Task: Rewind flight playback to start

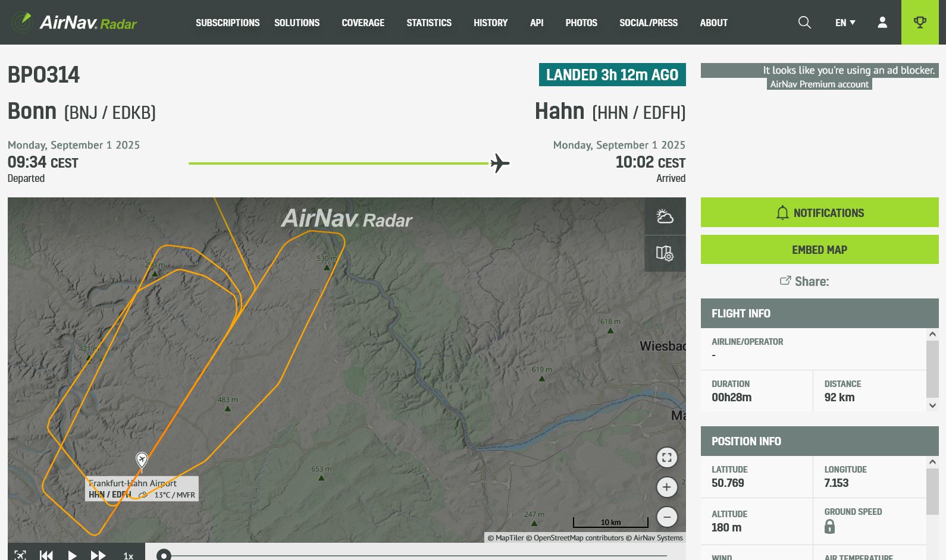Action: [x=46, y=555]
